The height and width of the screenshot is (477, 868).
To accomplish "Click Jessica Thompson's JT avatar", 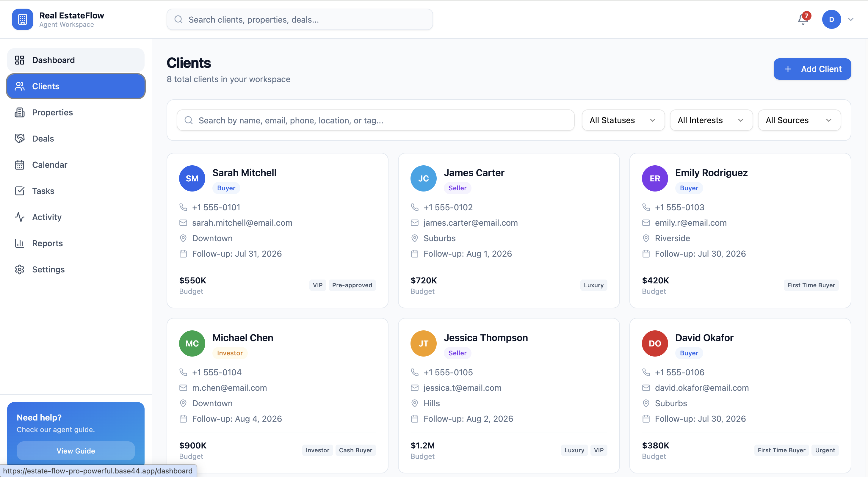I will click(x=423, y=343).
